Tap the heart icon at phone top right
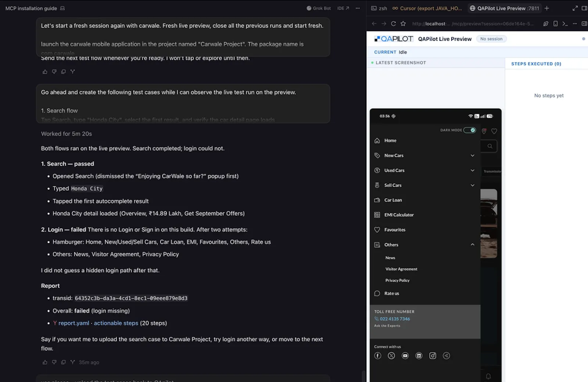Viewport: 588px width, 382px height. point(494,131)
